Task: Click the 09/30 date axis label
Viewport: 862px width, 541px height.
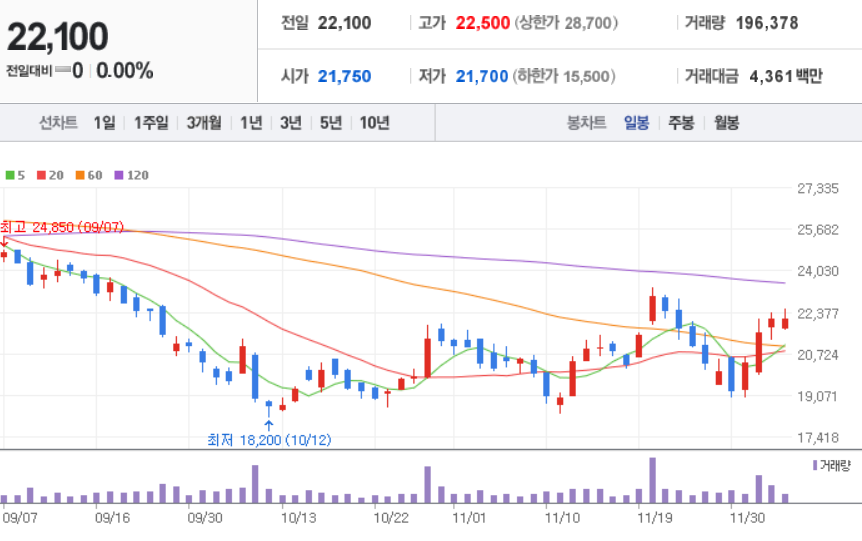Action: click(x=205, y=518)
